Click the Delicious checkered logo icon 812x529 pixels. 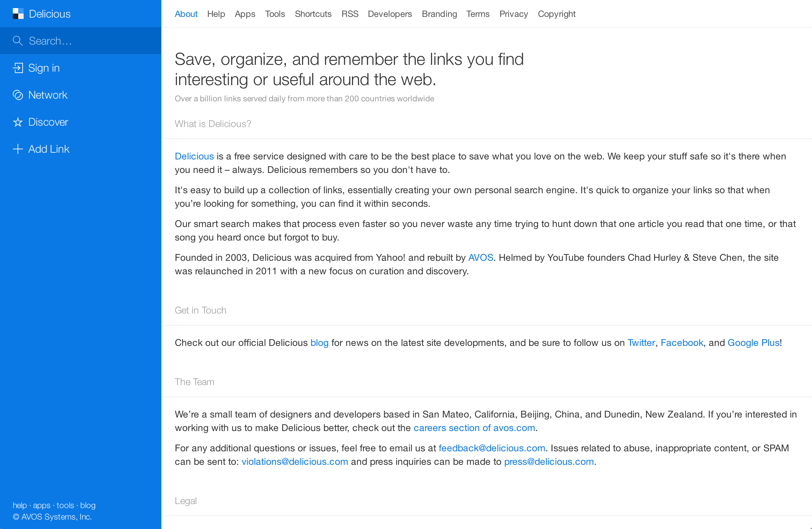18,14
